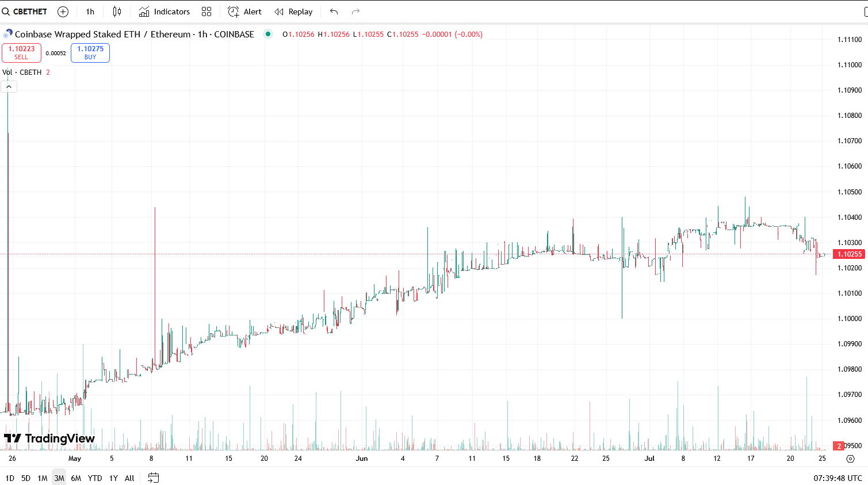The height and width of the screenshot is (485, 868).
Task: Click the Coinbase Wrapped Staked ETH chart title
Action: (135, 34)
